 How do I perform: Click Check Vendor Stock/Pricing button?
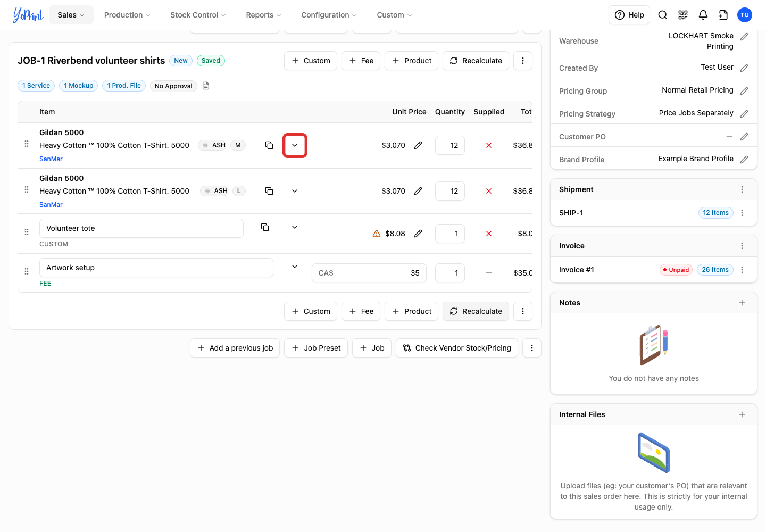tap(457, 348)
